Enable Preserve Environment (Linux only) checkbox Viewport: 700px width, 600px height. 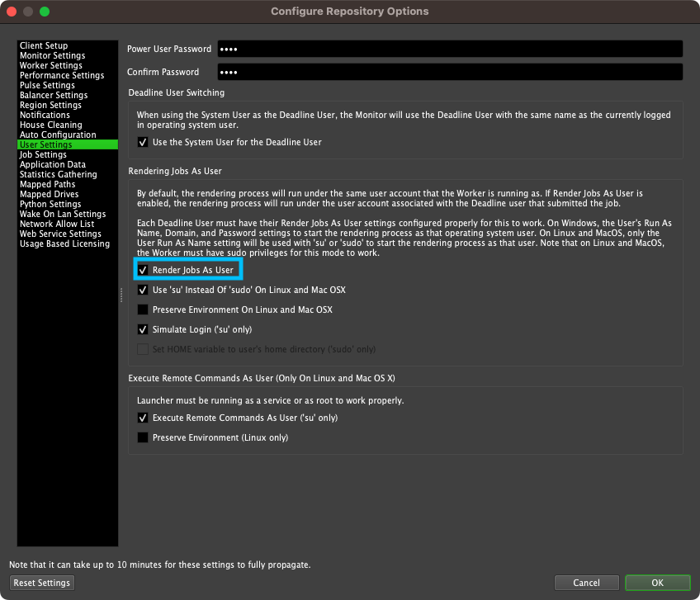[143, 437]
